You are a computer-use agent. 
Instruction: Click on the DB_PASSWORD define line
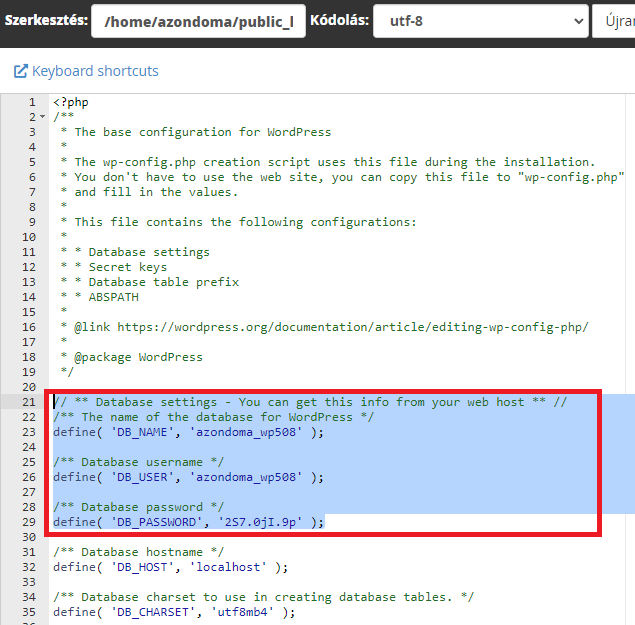coord(189,522)
